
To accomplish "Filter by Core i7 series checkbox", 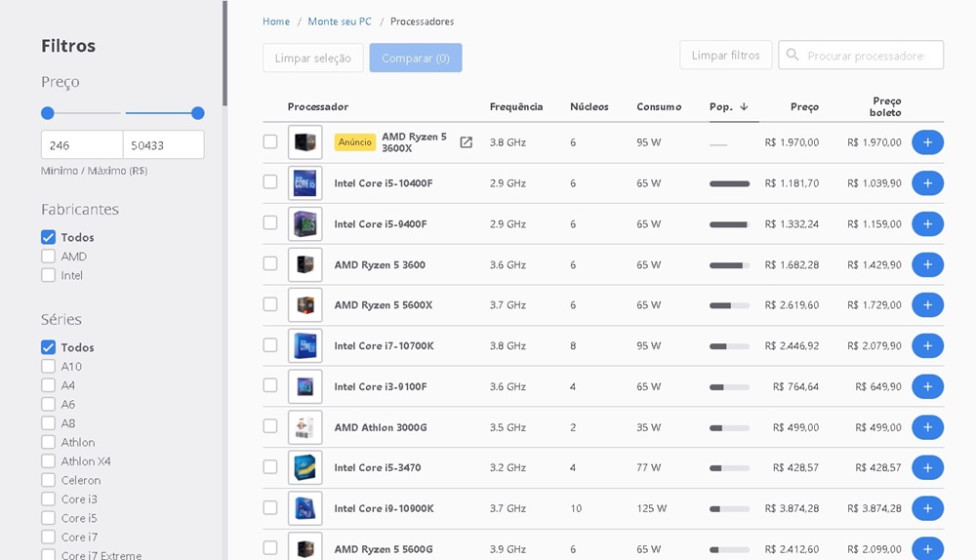I will coord(48,537).
